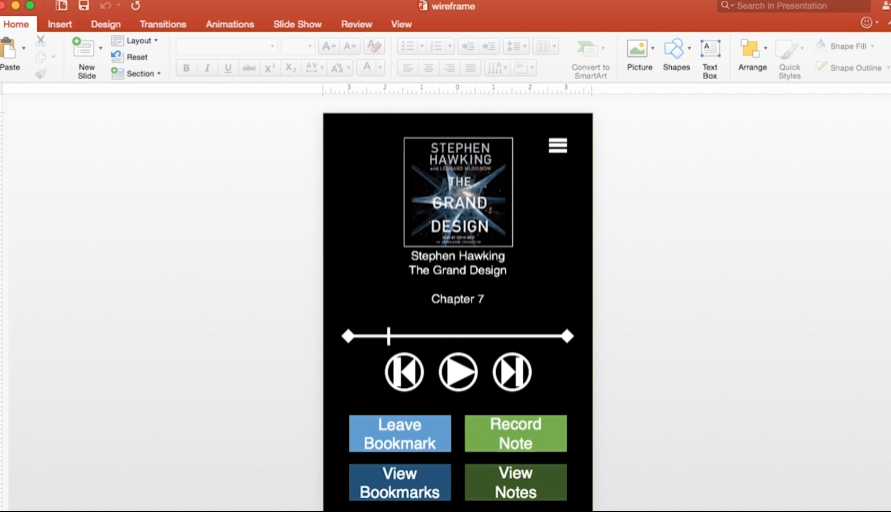Switch to the Design tab
The height and width of the screenshot is (512, 891).
(x=106, y=24)
